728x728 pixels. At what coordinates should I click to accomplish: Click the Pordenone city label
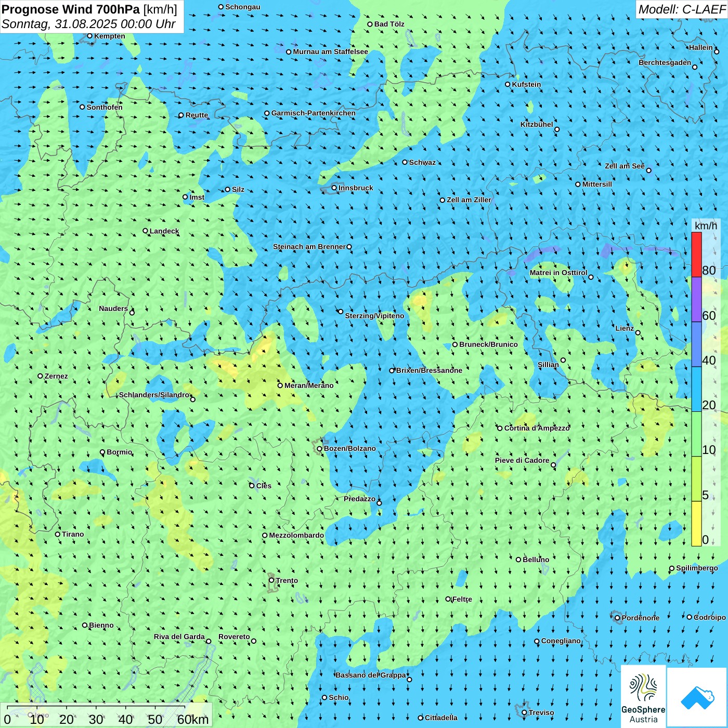coord(641,618)
